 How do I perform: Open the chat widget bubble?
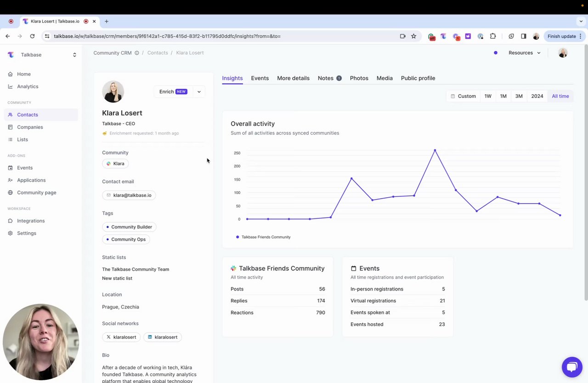pyautogui.click(x=572, y=367)
